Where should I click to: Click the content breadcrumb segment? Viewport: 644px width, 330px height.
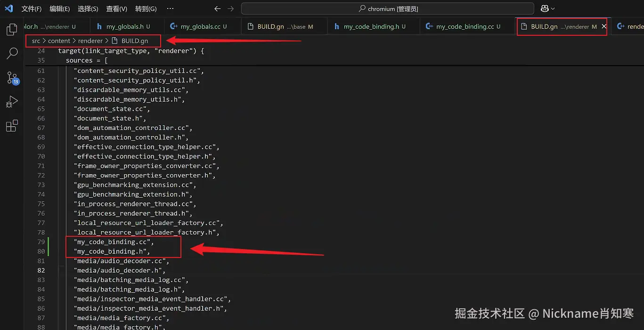[59, 41]
